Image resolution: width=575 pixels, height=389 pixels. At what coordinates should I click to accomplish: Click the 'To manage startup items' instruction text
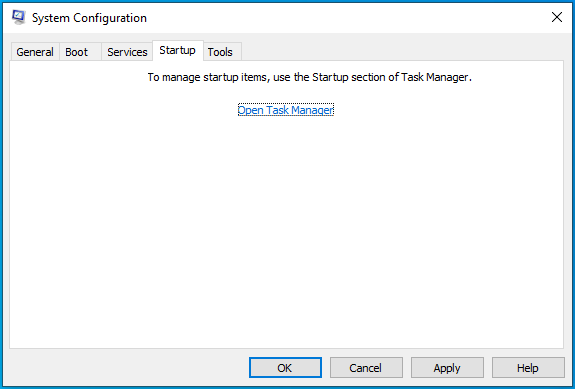[310, 77]
